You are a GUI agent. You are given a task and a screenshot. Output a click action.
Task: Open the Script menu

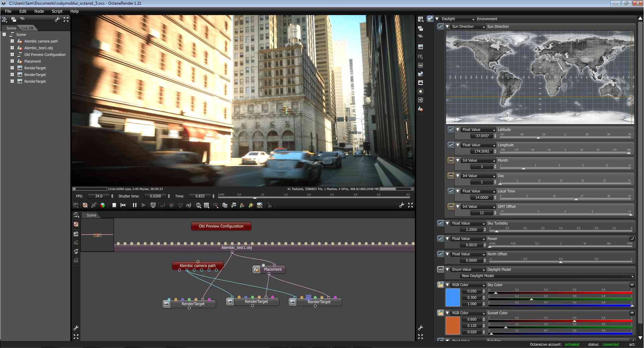pos(57,11)
